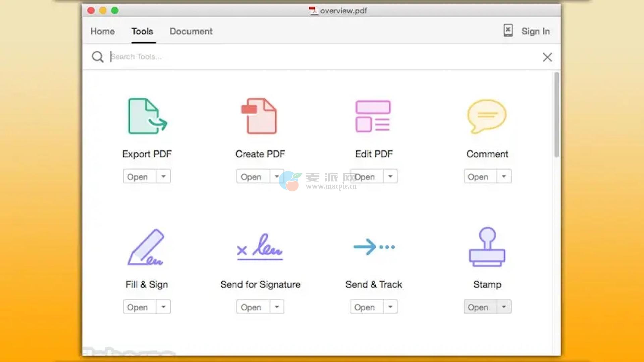Click the magnifying glass search icon
This screenshot has height=362, width=644.
[98, 57]
